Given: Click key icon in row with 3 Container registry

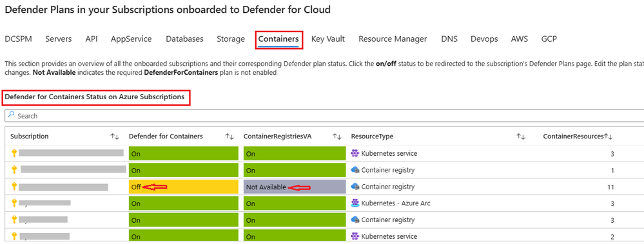Looking at the screenshot, I should click(14, 220).
